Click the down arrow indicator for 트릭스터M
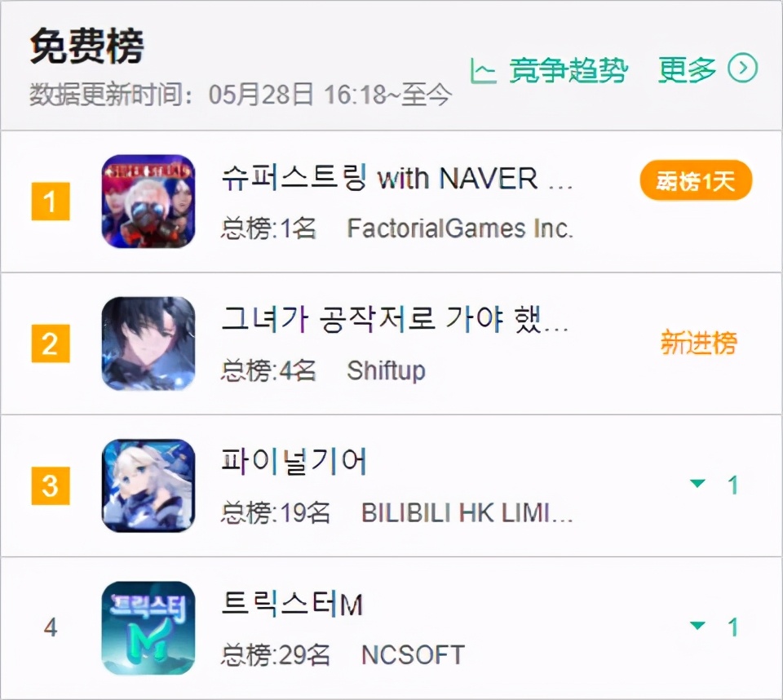 click(x=697, y=625)
